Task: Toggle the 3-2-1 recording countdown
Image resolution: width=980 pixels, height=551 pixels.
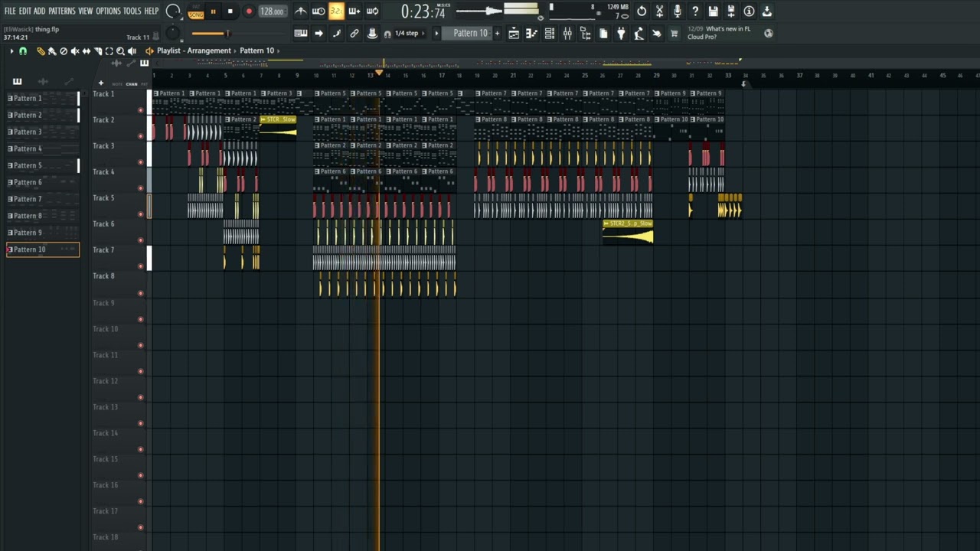Action: [336, 11]
